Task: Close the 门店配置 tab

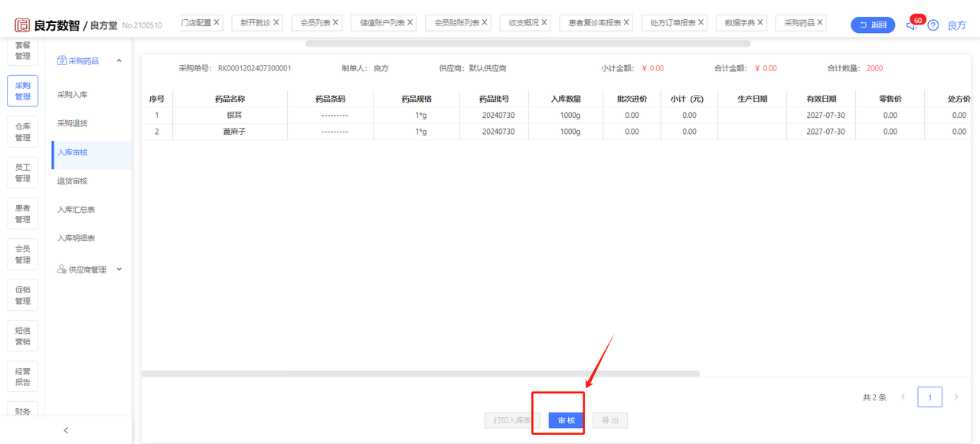Action: pos(217,23)
